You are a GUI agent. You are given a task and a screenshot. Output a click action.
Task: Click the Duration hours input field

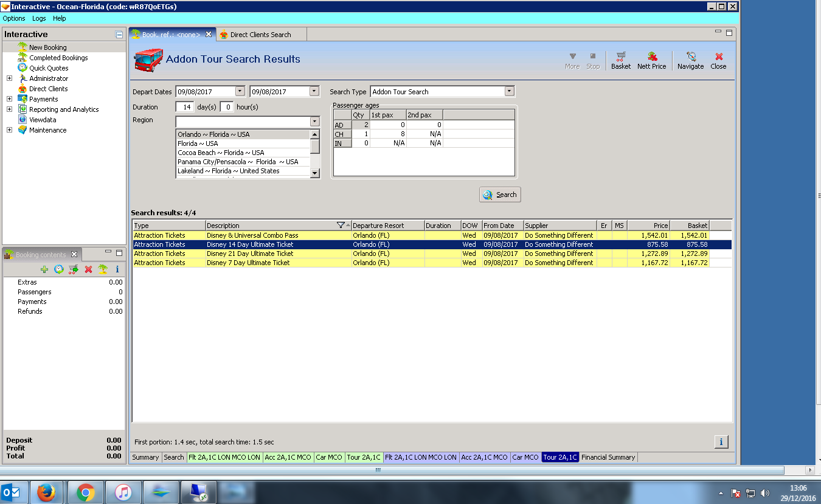pos(226,107)
